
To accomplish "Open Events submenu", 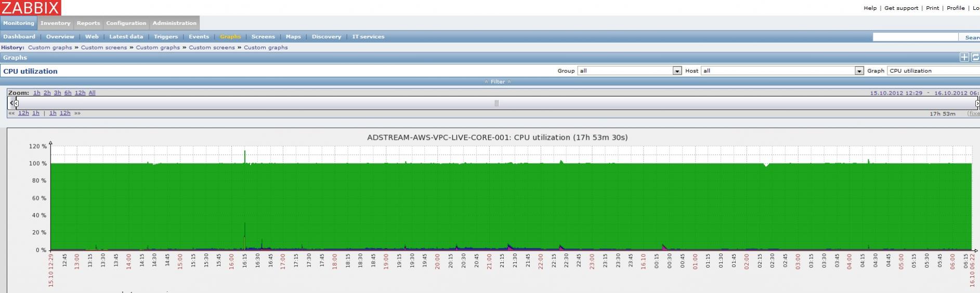I will pos(199,37).
